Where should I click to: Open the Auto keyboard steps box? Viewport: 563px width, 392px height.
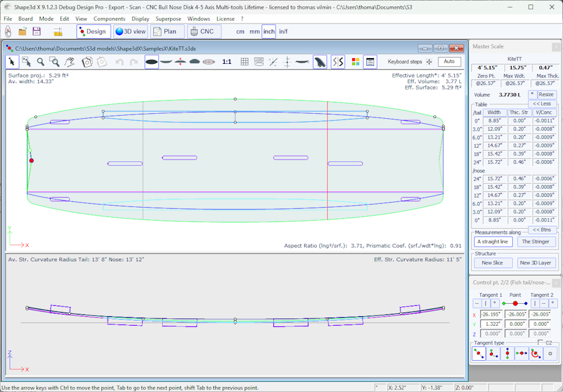click(449, 62)
